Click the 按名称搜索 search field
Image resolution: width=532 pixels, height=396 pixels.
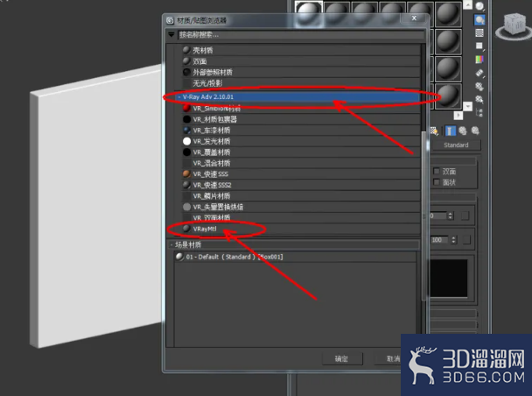click(301, 35)
